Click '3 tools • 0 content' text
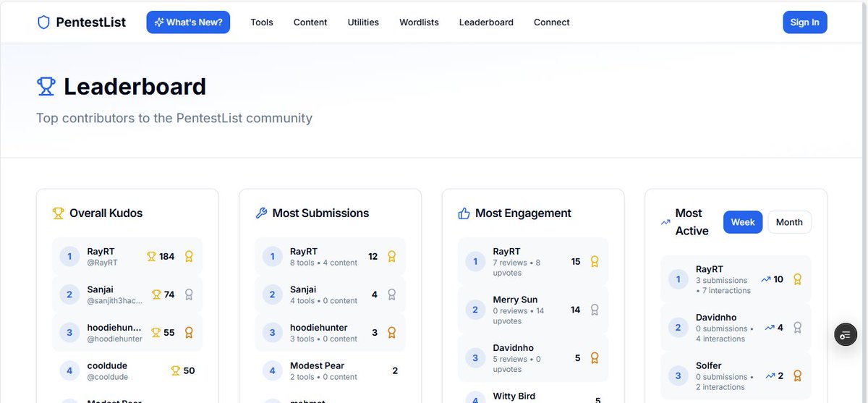This screenshot has width=868, height=403. point(323,339)
